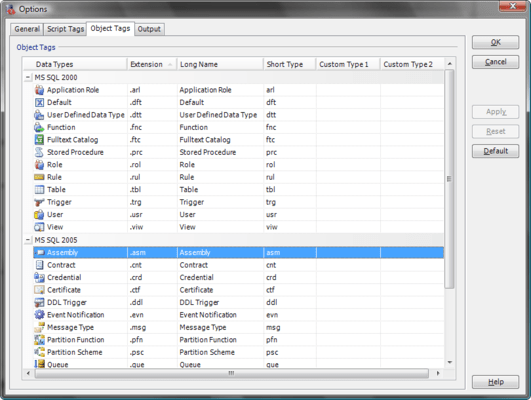531x400 pixels.
Task: Click the vertical scrollbar thumb
Action: [449, 179]
